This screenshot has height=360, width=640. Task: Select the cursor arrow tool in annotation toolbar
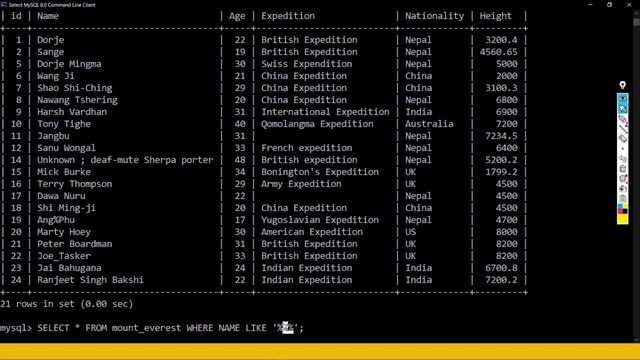point(622,109)
